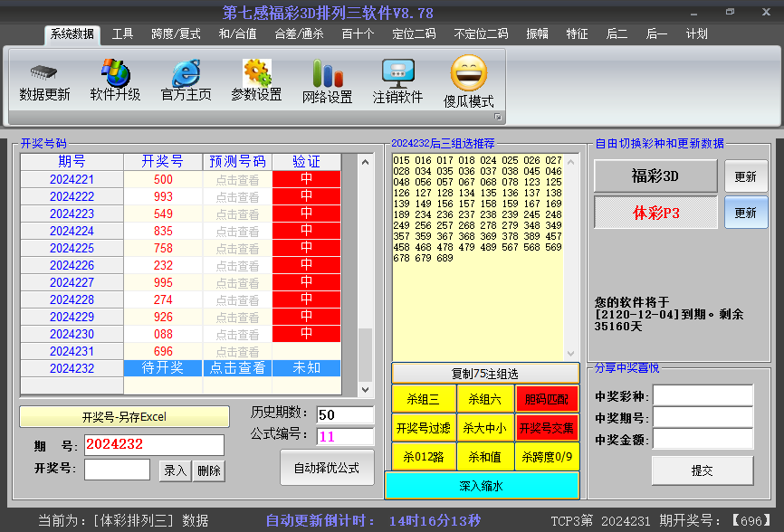
Task: Open the 定位二码 tab
Action: (x=414, y=34)
